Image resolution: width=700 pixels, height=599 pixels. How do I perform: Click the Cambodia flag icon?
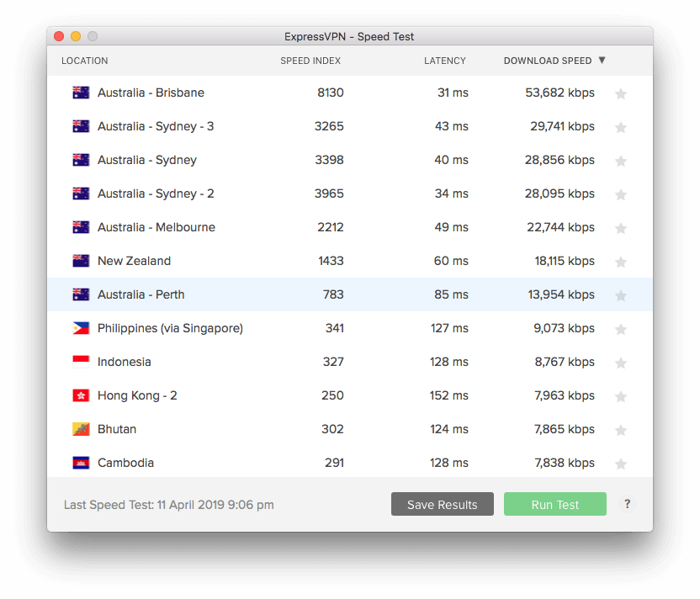[81, 463]
